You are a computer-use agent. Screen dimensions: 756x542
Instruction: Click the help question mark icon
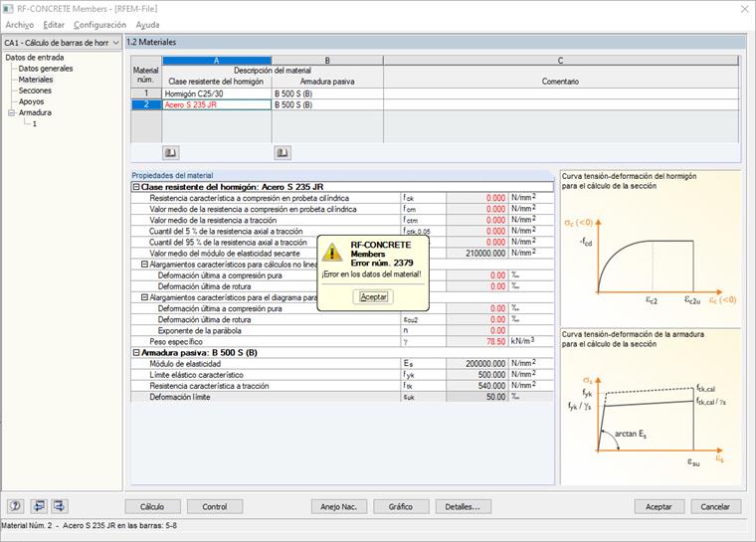pyautogui.click(x=16, y=506)
